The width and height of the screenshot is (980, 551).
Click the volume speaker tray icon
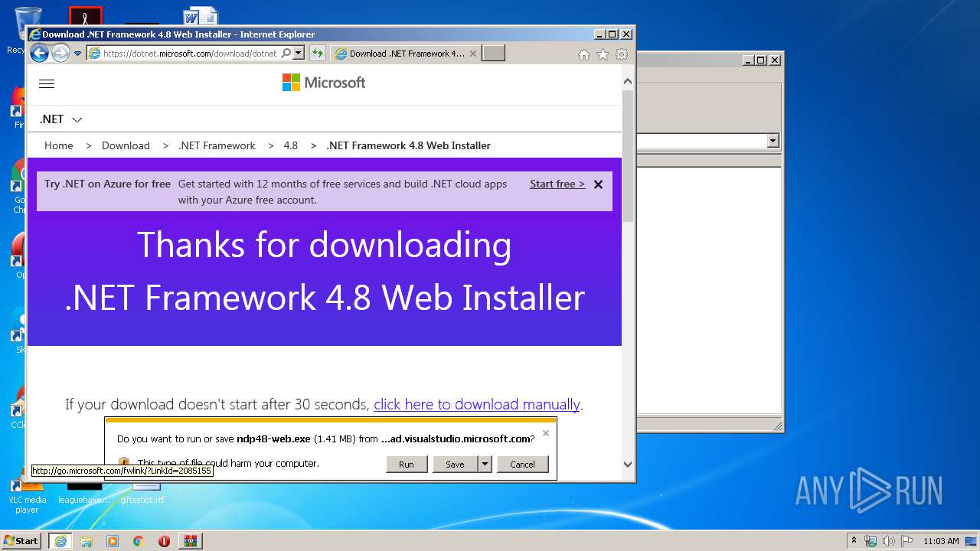coord(889,541)
